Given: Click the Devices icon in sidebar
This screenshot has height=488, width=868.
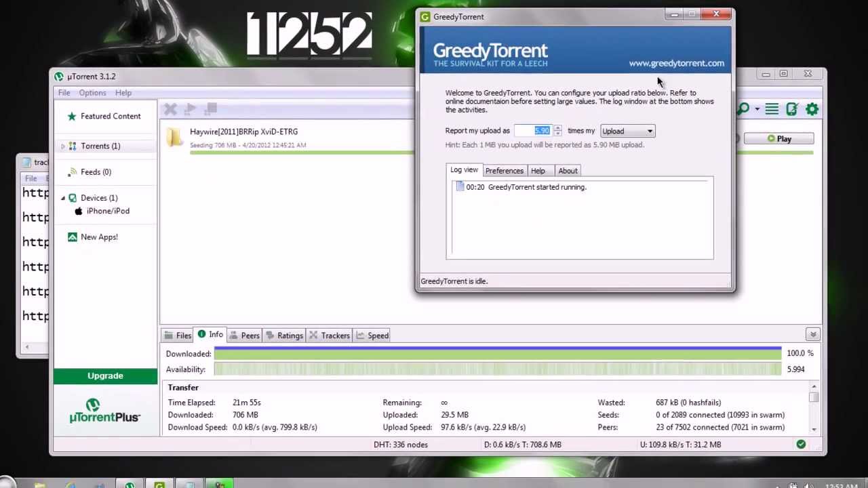Looking at the screenshot, I should (x=73, y=198).
